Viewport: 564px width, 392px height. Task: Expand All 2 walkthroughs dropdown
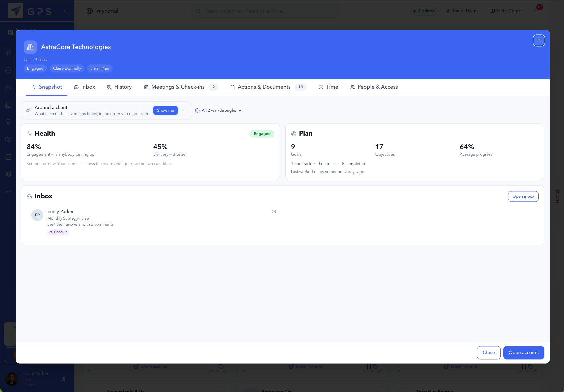tap(218, 110)
